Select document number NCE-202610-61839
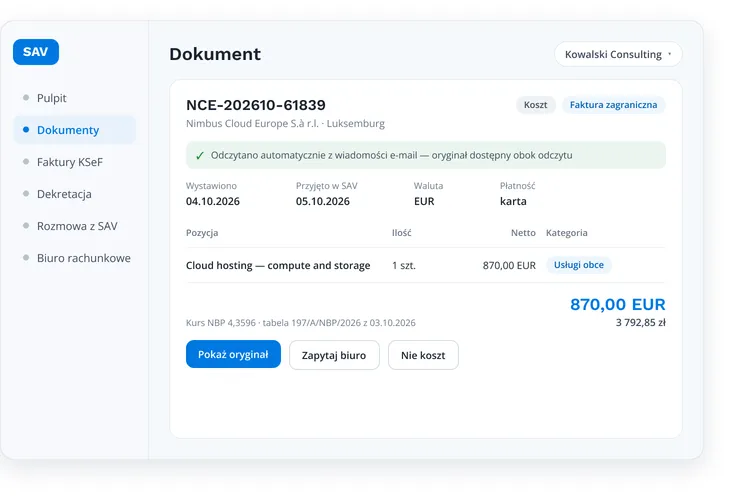The height and width of the screenshot is (496, 732). tap(256, 105)
